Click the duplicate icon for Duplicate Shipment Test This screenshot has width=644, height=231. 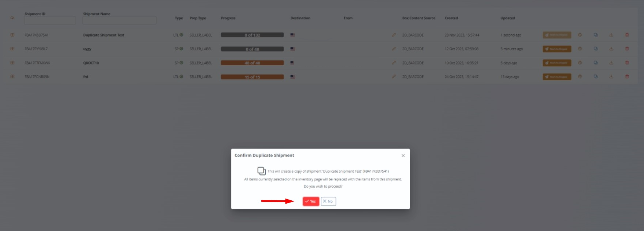[595, 35]
